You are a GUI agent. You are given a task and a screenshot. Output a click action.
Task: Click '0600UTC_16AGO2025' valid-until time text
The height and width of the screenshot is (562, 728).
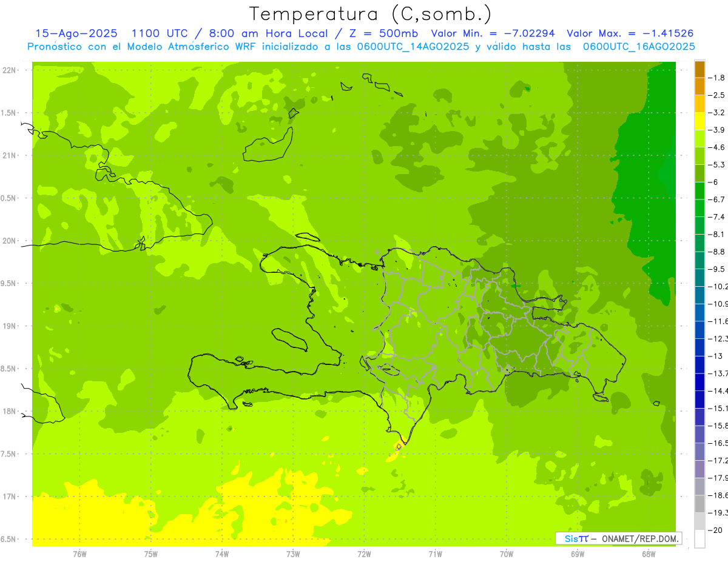[639, 47]
